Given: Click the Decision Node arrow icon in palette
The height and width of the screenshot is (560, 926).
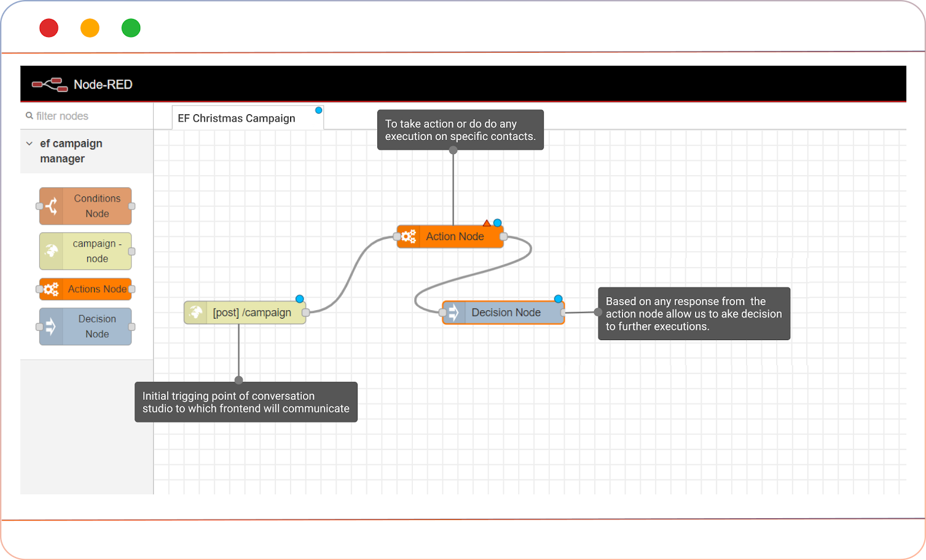Looking at the screenshot, I should tap(51, 327).
